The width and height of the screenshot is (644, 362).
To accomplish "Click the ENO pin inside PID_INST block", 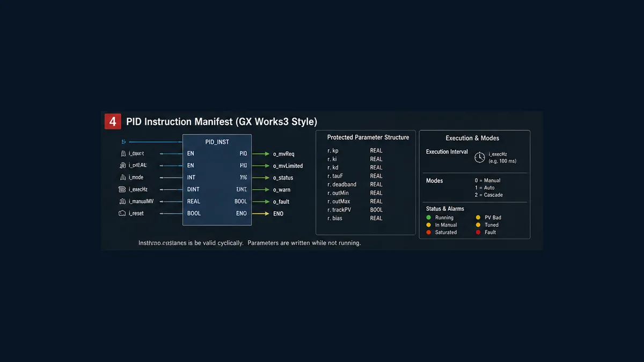I will tap(241, 213).
